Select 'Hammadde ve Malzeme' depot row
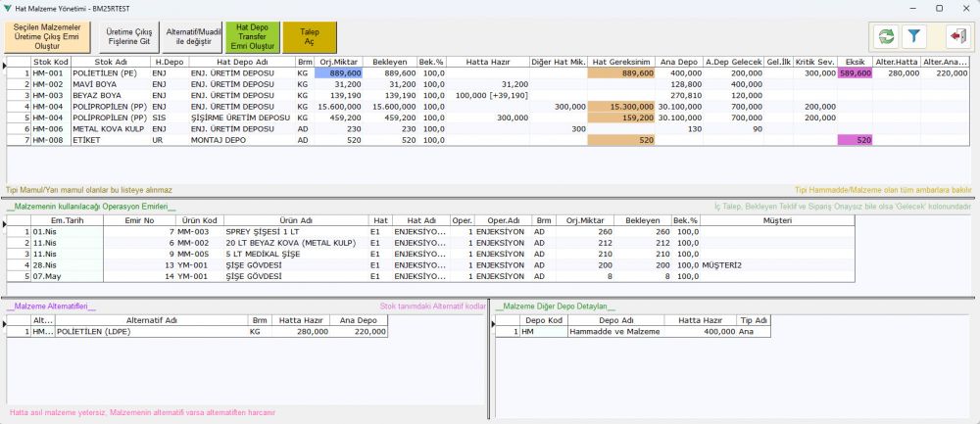The image size is (980, 424). 615,332
